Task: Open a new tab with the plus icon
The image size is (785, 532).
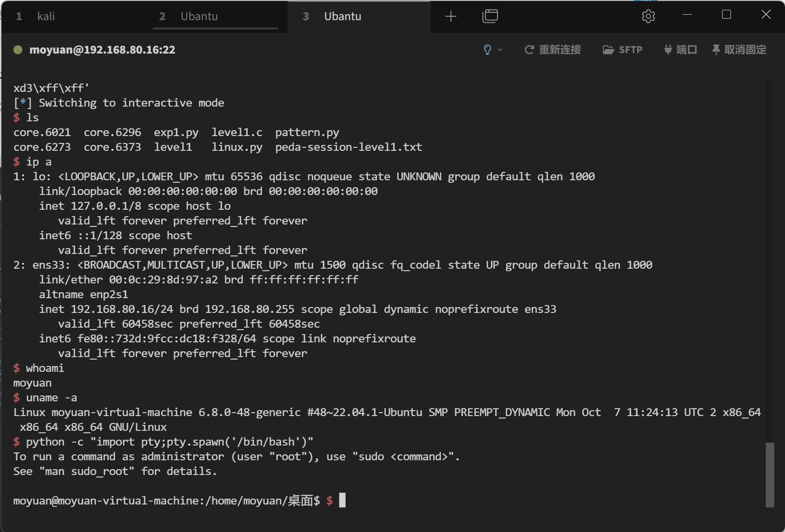Action: pos(451,17)
